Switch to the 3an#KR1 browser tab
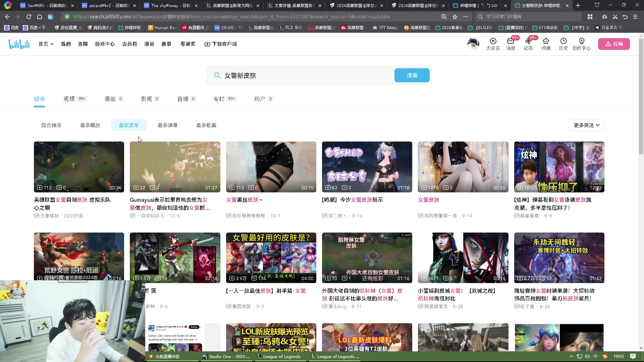Image resolution: width=644 pixels, height=362 pixels. coord(47,5)
